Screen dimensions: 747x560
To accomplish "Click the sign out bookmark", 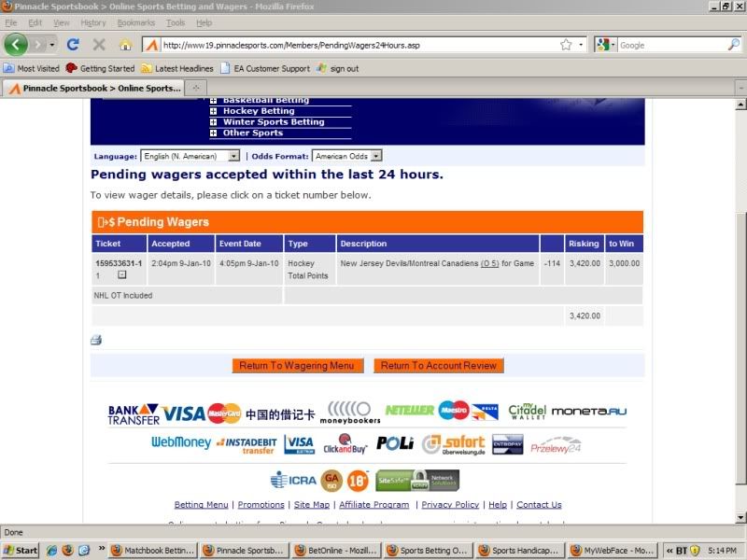I will coord(337,68).
